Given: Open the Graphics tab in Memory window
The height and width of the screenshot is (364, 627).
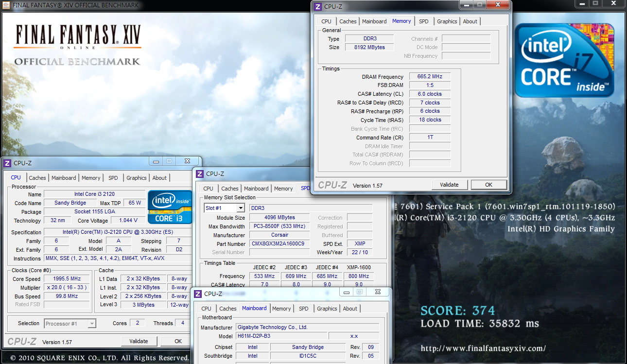Looking at the screenshot, I should [447, 21].
